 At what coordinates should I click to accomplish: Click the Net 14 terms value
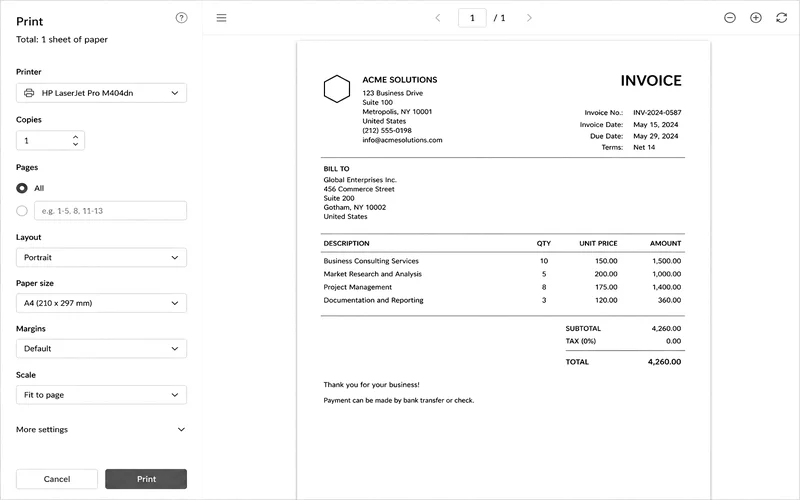click(x=644, y=147)
